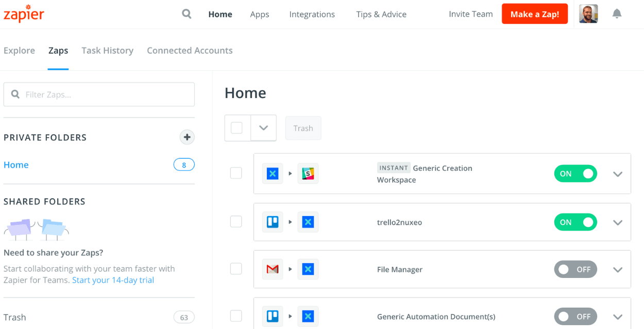
Task: Open the Generic Creation Workspace zap title
Action: click(425, 174)
